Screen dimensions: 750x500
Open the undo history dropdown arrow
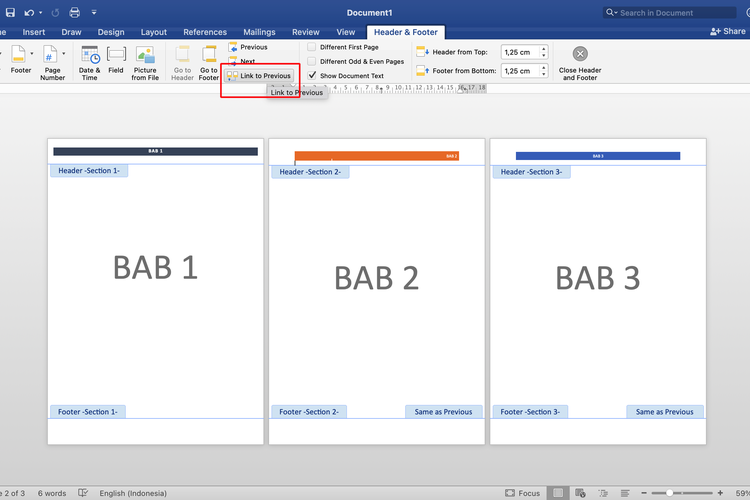pos(41,13)
